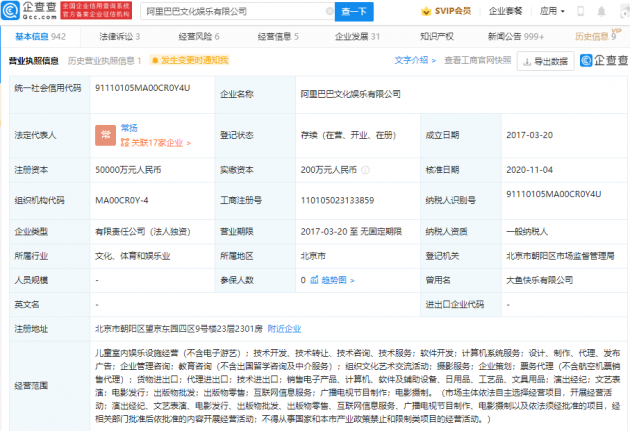Click the 导出数据 export button

(x=545, y=61)
